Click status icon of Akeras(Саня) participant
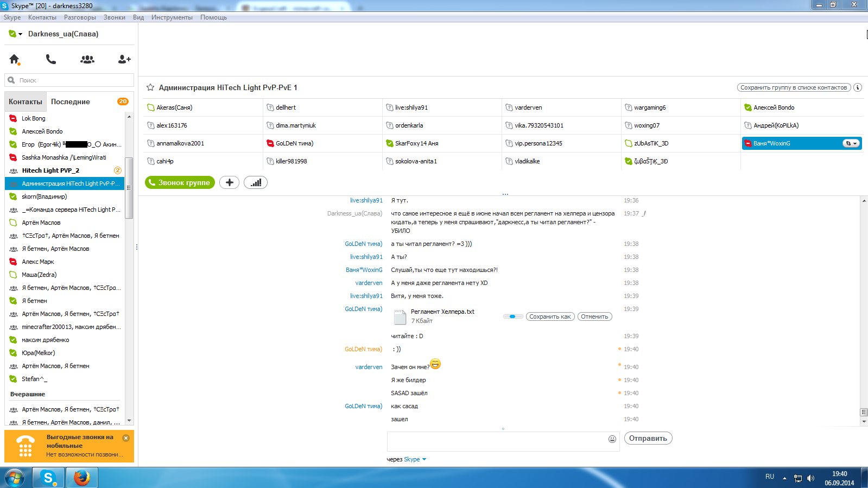This screenshot has width=868, height=488. point(151,107)
